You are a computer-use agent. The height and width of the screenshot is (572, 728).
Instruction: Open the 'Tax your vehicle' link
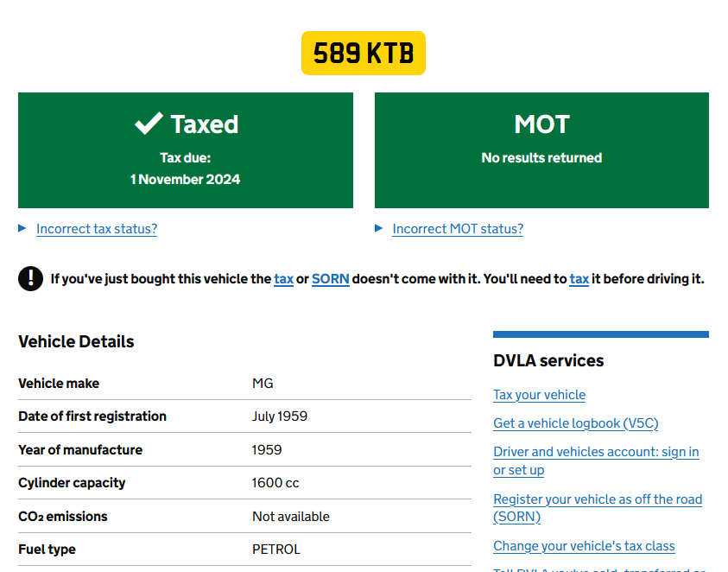coord(539,395)
